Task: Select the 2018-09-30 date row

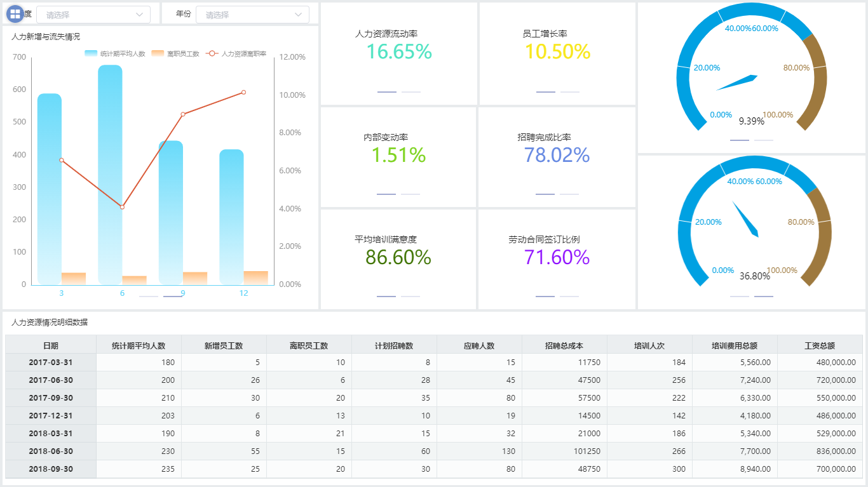Action: 51,469
